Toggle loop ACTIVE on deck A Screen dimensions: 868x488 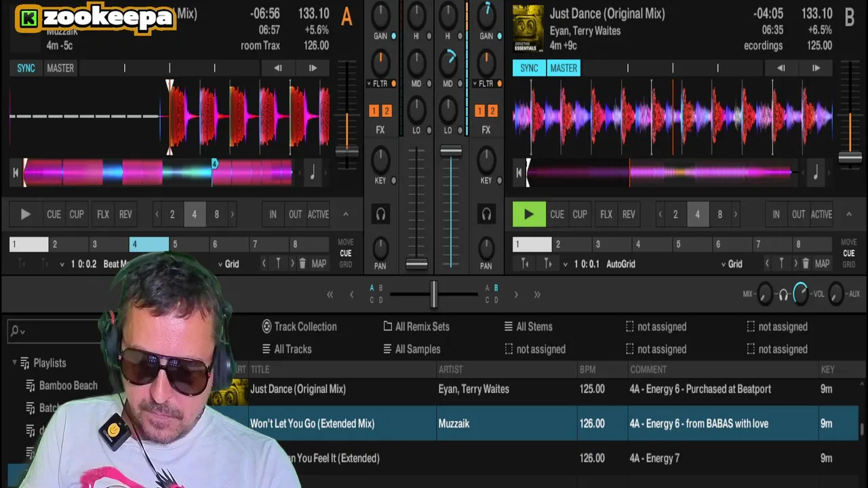[x=318, y=214]
